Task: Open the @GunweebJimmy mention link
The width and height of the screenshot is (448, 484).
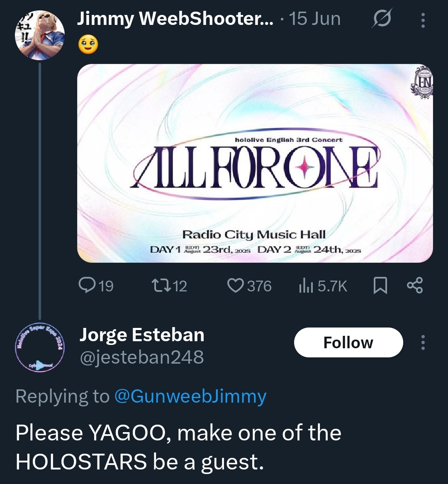Action: (190, 396)
